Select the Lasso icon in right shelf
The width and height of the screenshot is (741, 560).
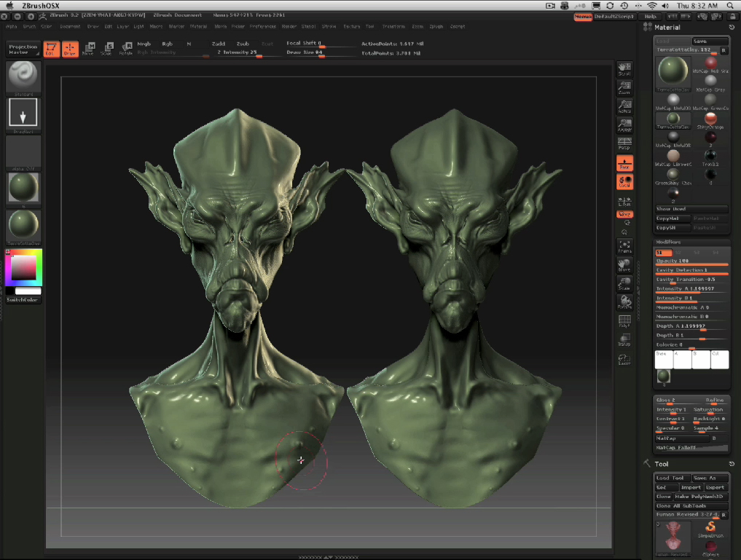[624, 360]
